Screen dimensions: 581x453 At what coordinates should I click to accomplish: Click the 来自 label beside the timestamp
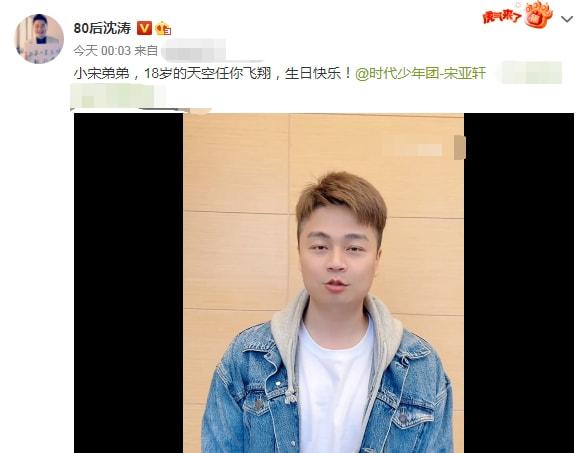point(146,51)
